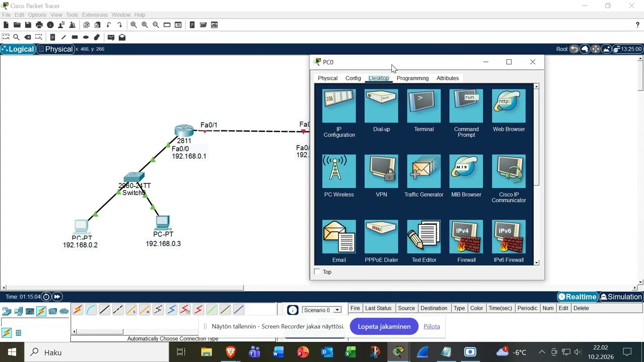Viewport: 644px width, 362px height.
Task: Click the Zoom In toolbar icon
Action: point(133,25)
